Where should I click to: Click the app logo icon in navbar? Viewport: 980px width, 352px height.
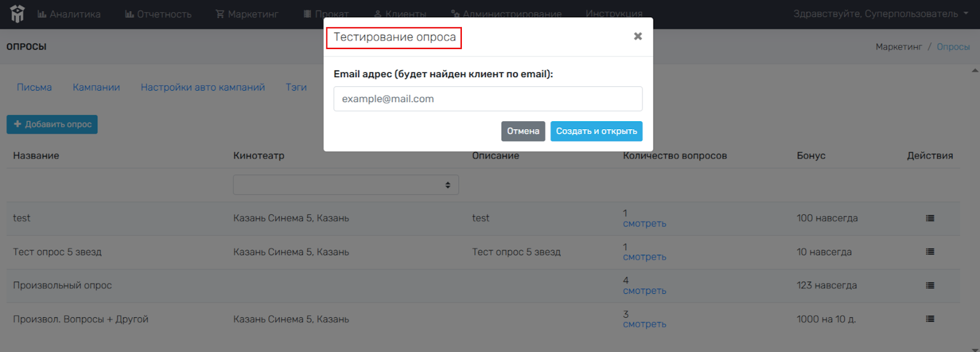[x=17, y=14]
